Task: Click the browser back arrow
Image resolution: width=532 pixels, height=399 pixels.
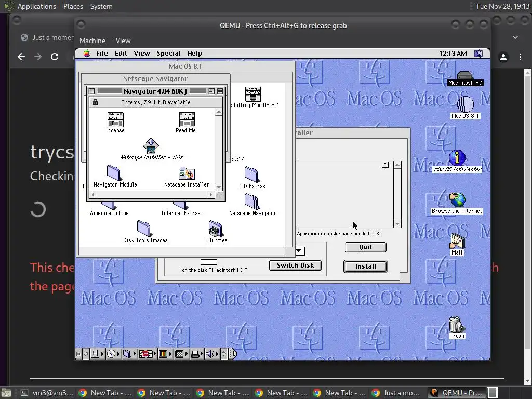Action: pos(21,57)
